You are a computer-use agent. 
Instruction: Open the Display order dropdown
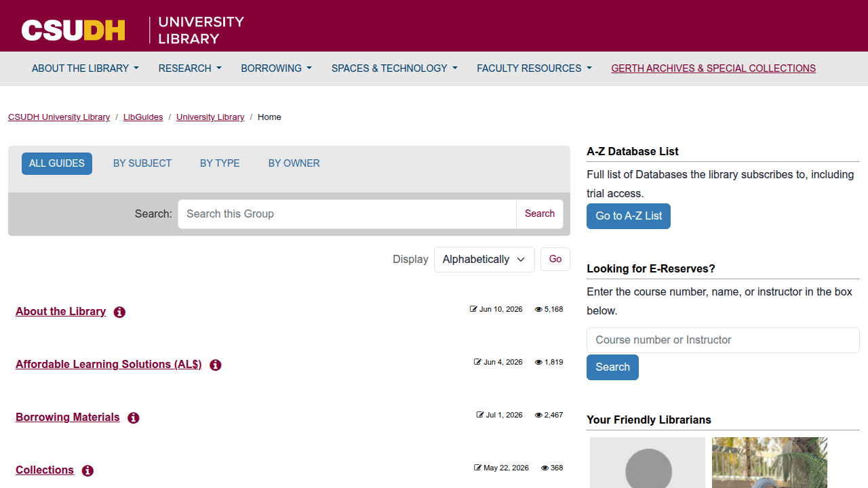(x=484, y=260)
